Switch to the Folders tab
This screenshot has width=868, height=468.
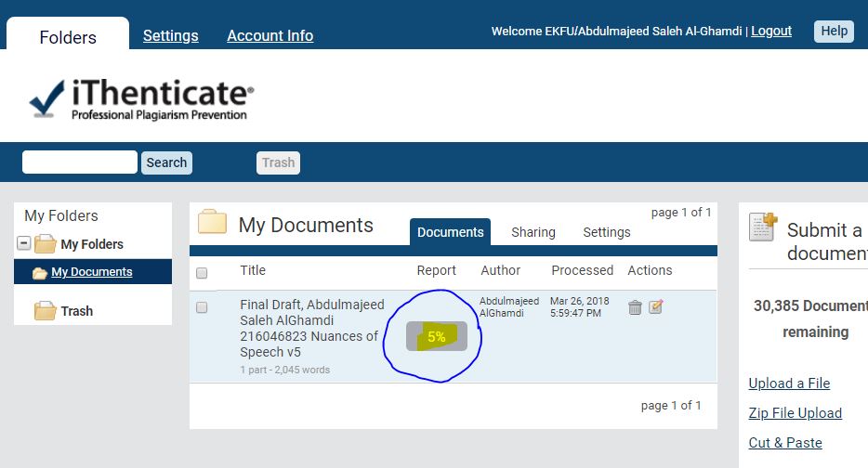pyautogui.click(x=68, y=37)
